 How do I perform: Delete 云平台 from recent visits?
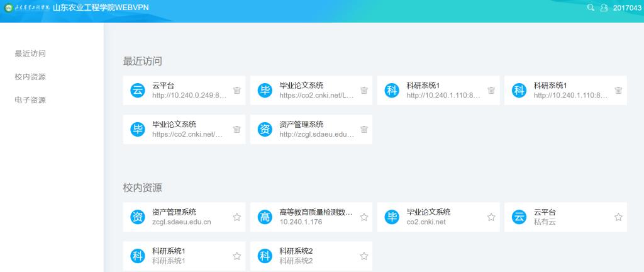(236, 91)
